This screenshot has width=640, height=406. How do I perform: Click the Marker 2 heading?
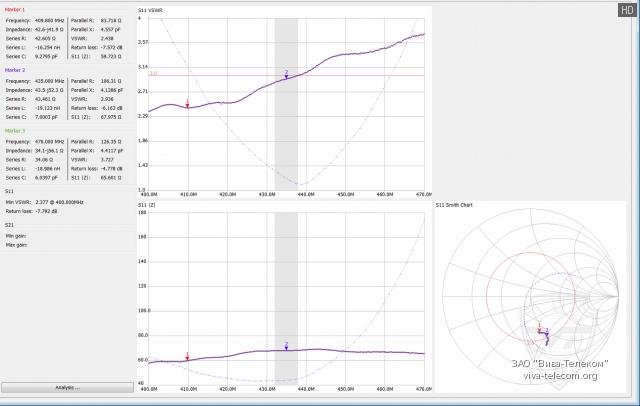click(15, 71)
